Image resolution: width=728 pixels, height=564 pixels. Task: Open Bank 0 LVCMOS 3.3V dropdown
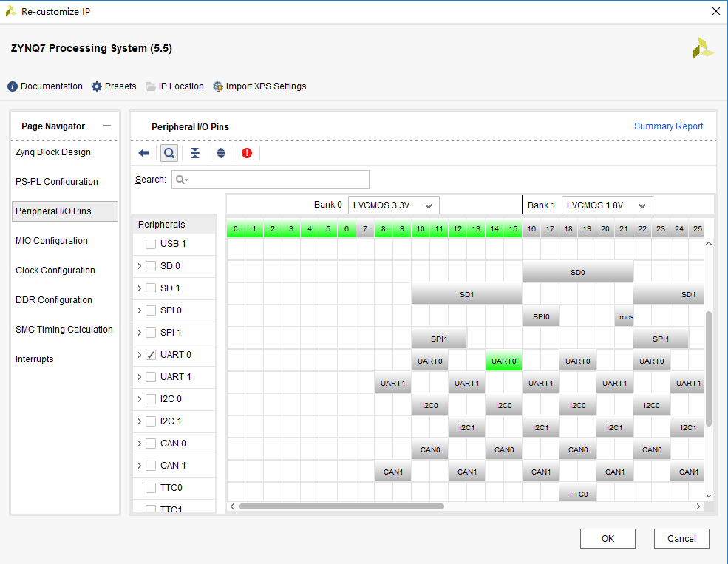click(393, 205)
